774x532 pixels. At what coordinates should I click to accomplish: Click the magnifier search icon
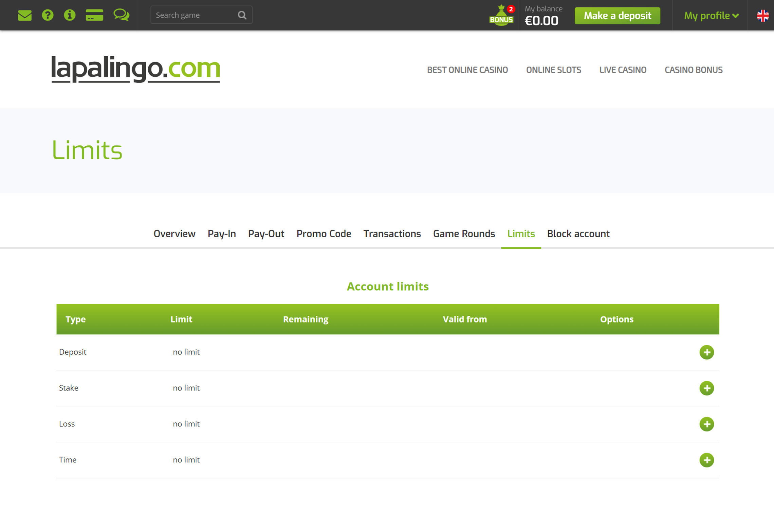tap(242, 15)
